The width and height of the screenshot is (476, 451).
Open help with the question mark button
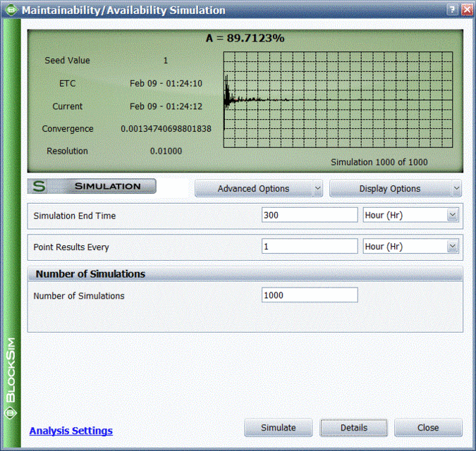(452, 10)
